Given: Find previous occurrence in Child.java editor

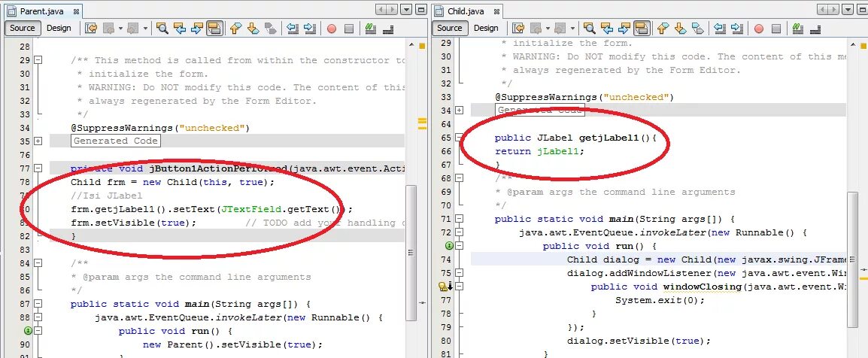Looking at the screenshot, I should 607,29.
